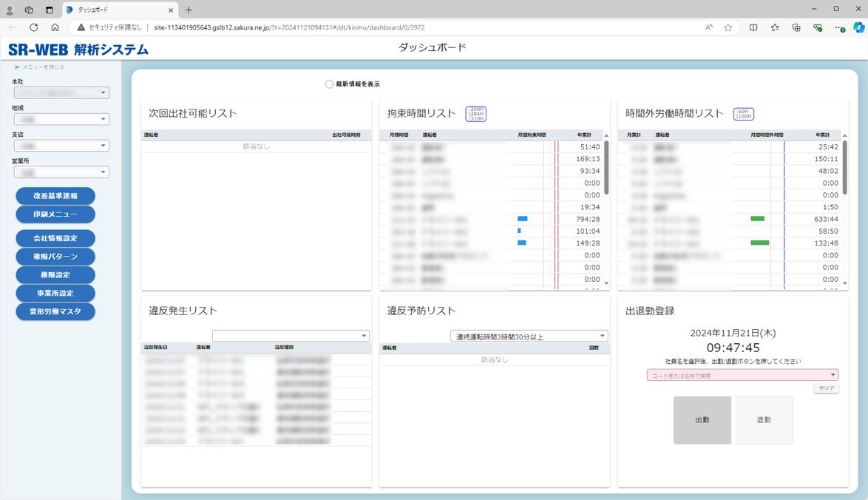Image resolution: width=868 pixels, height=500 pixels.
Task: Click the browser refresh icon
Action: (x=33, y=27)
